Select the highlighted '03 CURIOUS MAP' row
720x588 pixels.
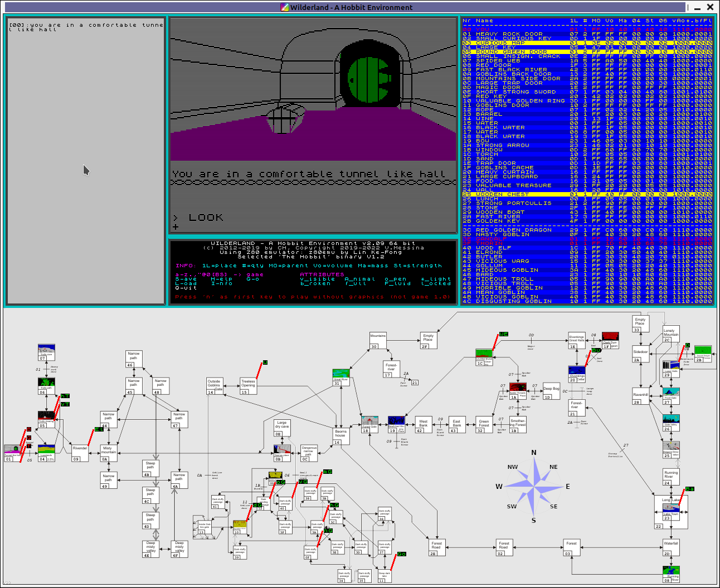point(587,43)
